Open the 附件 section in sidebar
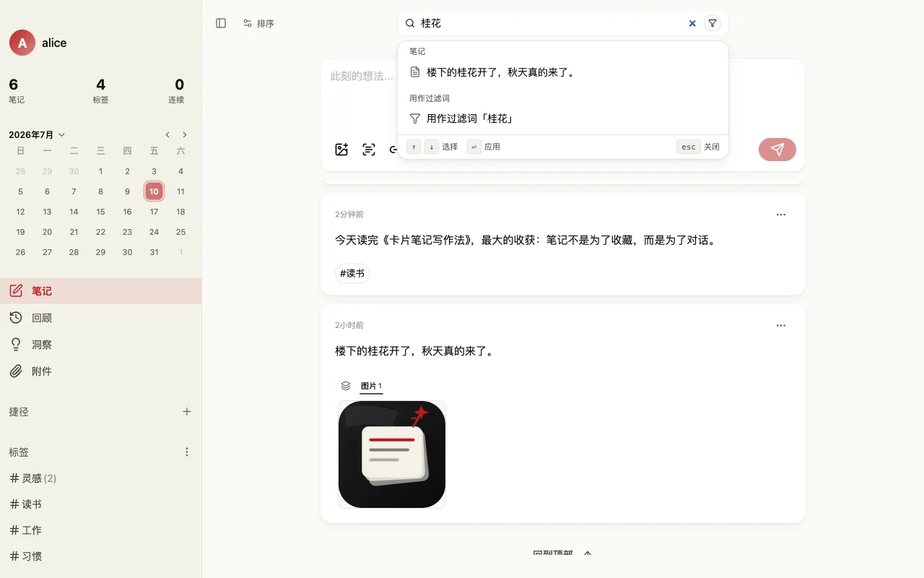Image resolution: width=924 pixels, height=578 pixels. [x=101, y=371]
